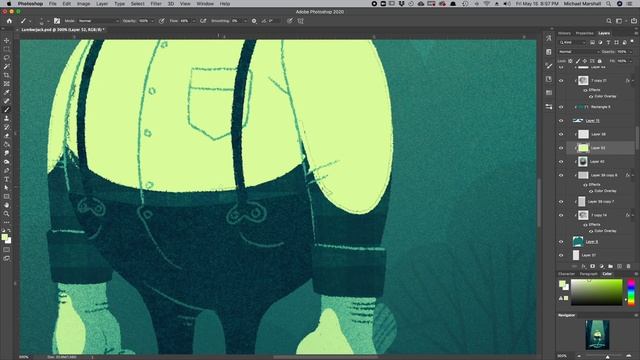Image resolution: width=640 pixels, height=360 pixels.
Task: Select the Lumberjack.psd document tab
Action: 62,30
